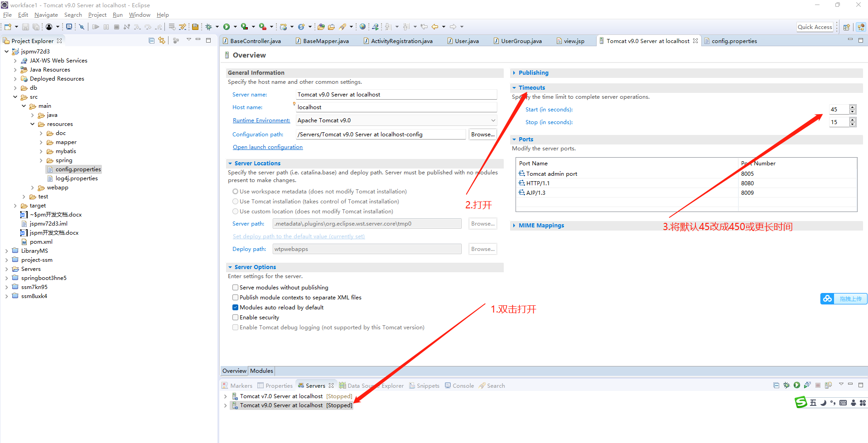This screenshot has width=868, height=443.
Task: Click the Stop server icon in Servers view
Action: click(818, 385)
